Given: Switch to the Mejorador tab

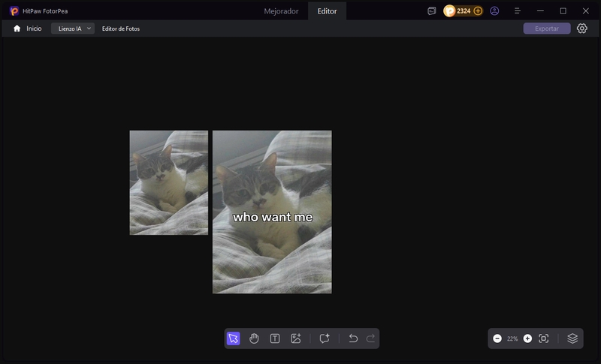Looking at the screenshot, I should (281, 11).
